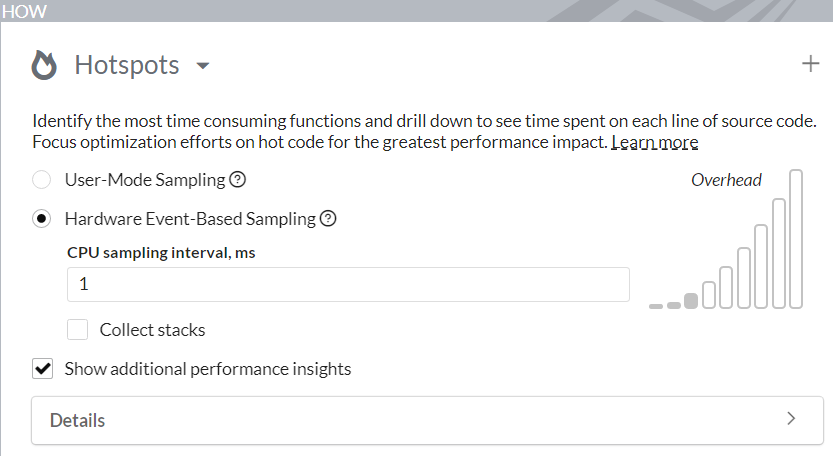
Task: Click the Overhead label above the bars
Action: 726,181
